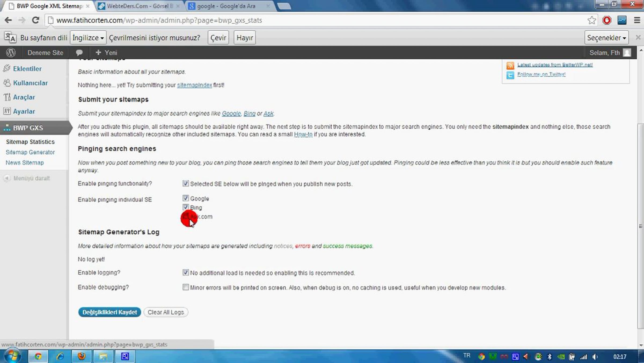Click the Twitter icon beside Follow me
The image size is (644, 363).
point(510,75)
